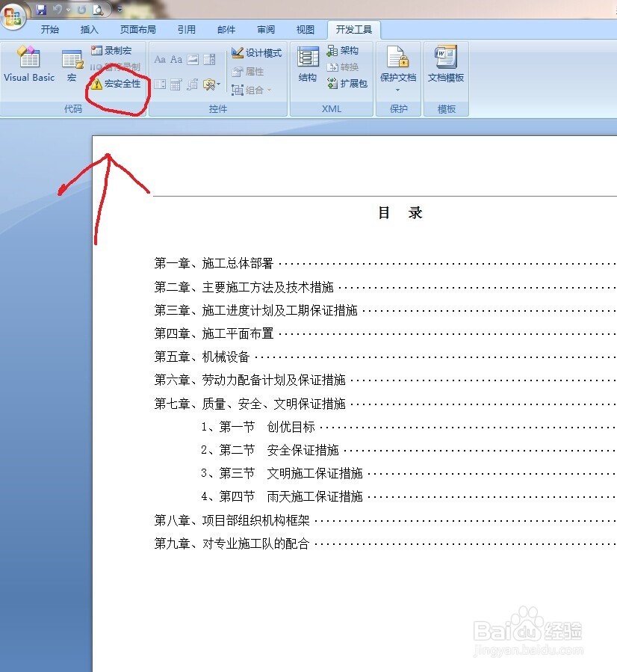Click the 文档模板 document template icon

pos(446,66)
